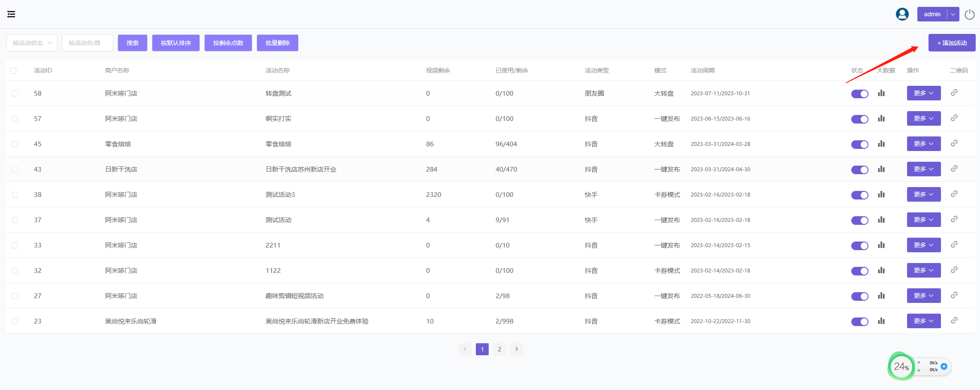View big data chart for activity 38
Screen dimensions: 980x390
pos(881,194)
